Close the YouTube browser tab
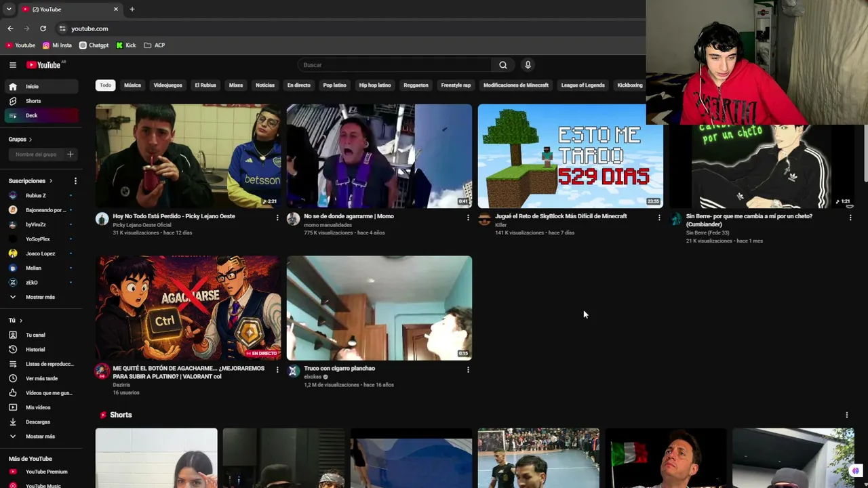The height and width of the screenshot is (488, 868). [x=116, y=9]
